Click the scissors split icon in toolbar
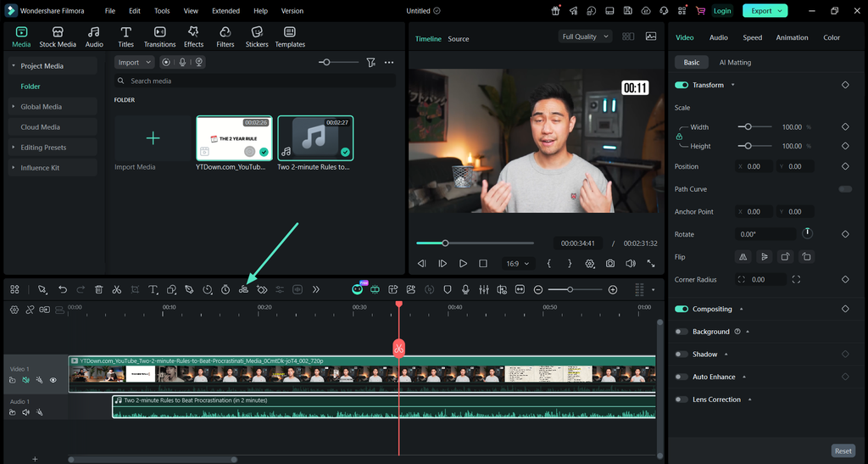 (116, 289)
